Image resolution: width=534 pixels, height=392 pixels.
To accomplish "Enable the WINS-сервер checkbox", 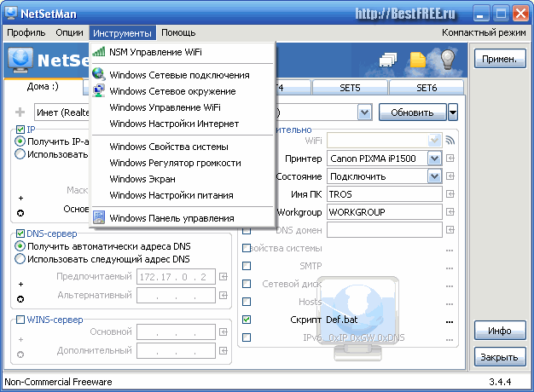I will coord(20,320).
